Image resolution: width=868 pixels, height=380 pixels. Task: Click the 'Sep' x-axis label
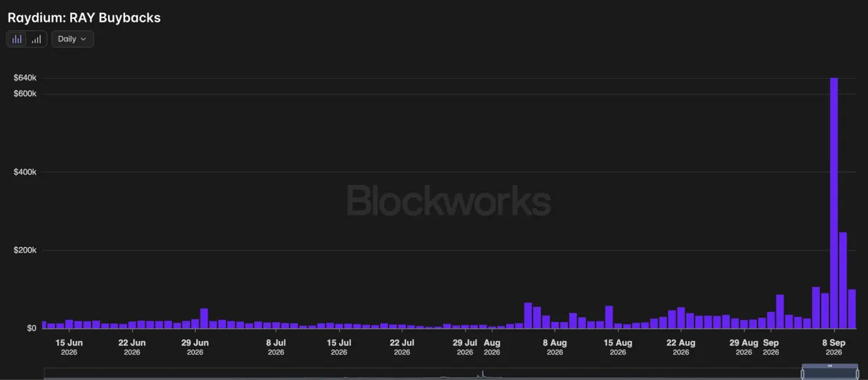click(771, 342)
